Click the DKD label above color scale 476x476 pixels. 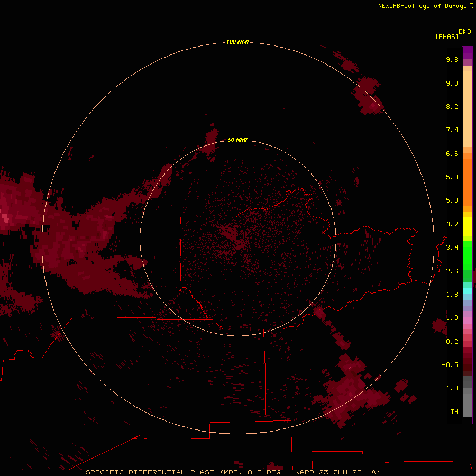point(464,32)
